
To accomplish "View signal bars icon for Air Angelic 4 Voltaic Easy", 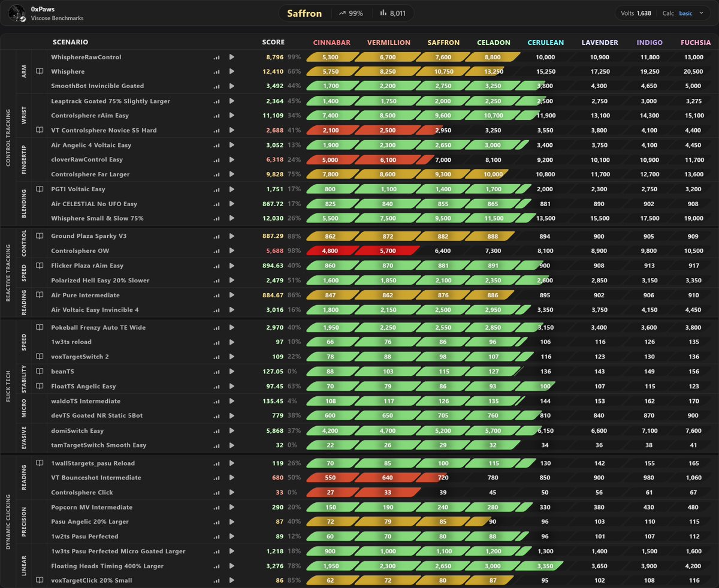I will (216, 145).
